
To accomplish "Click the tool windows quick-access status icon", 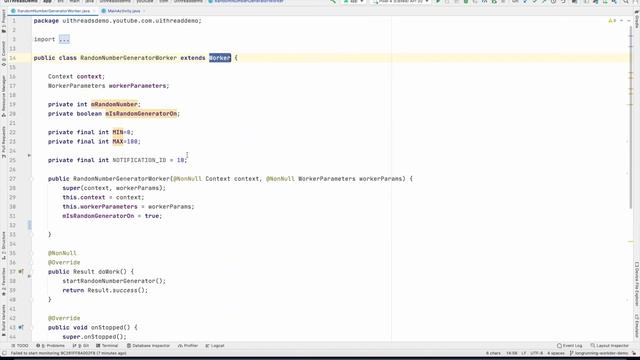I will [4, 353].
